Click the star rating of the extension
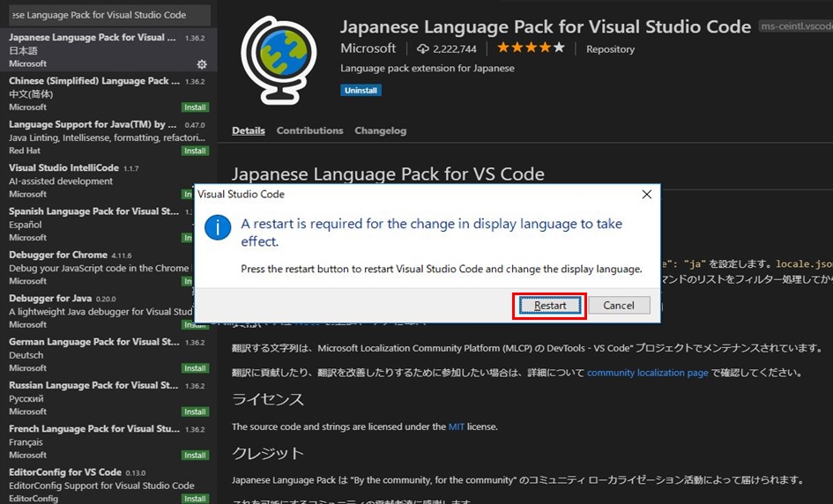The width and height of the screenshot is (833, 504). coord(531,48)
